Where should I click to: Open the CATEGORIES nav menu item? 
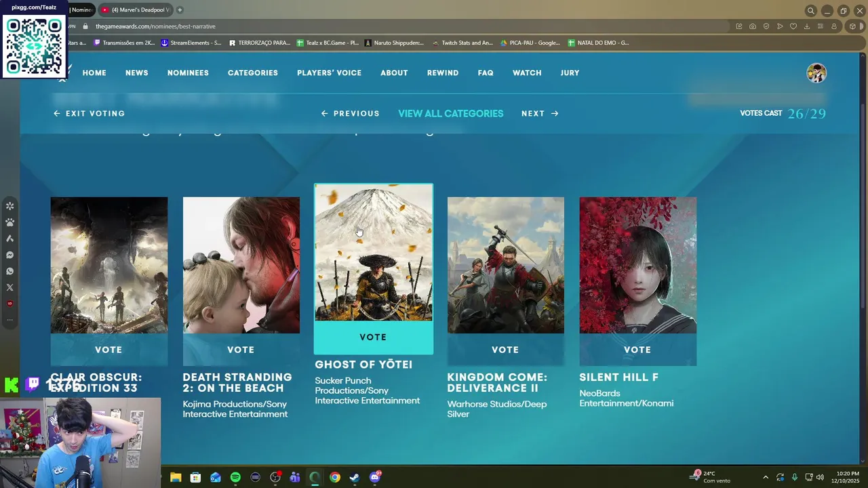(253, 73)
